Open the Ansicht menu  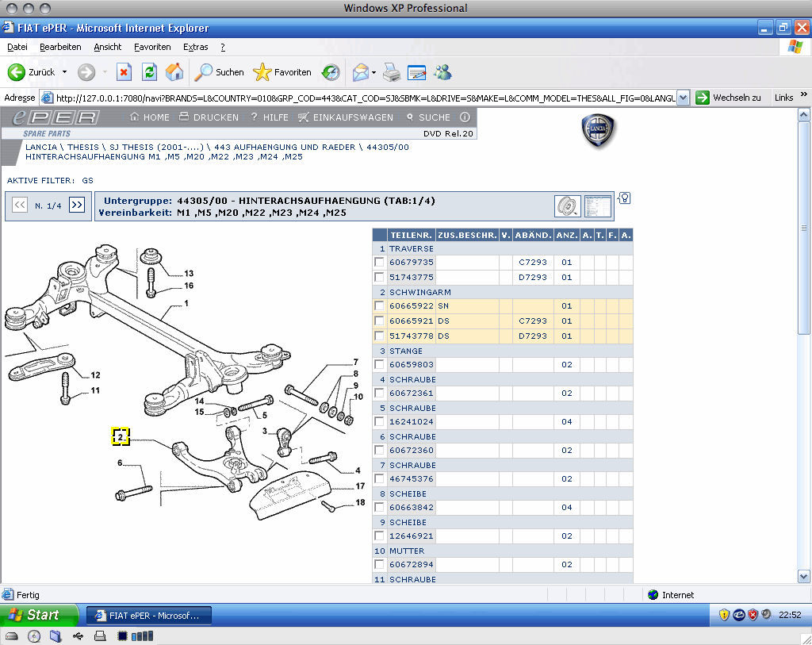coord(108,47)
